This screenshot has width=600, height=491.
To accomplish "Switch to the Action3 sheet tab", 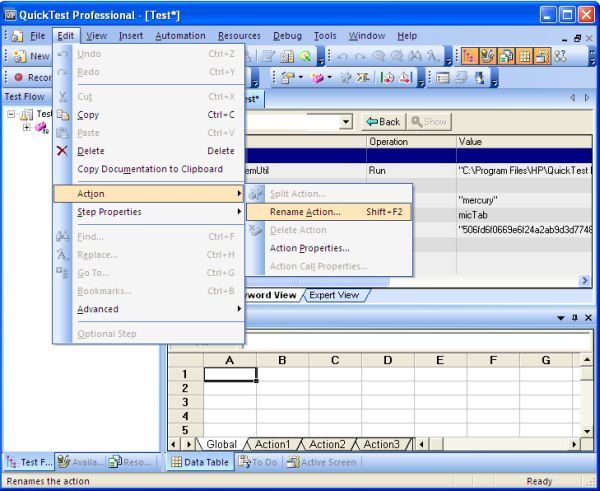I will [x=381, y=444].
